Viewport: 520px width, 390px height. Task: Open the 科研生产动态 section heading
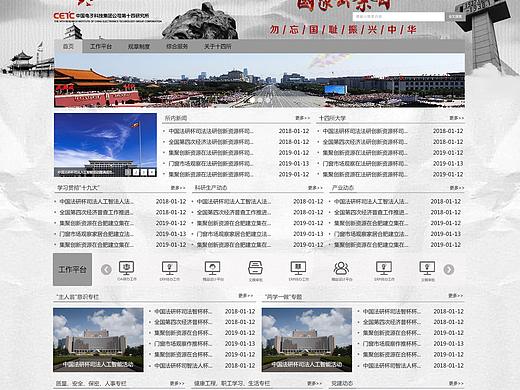(211, 188)
